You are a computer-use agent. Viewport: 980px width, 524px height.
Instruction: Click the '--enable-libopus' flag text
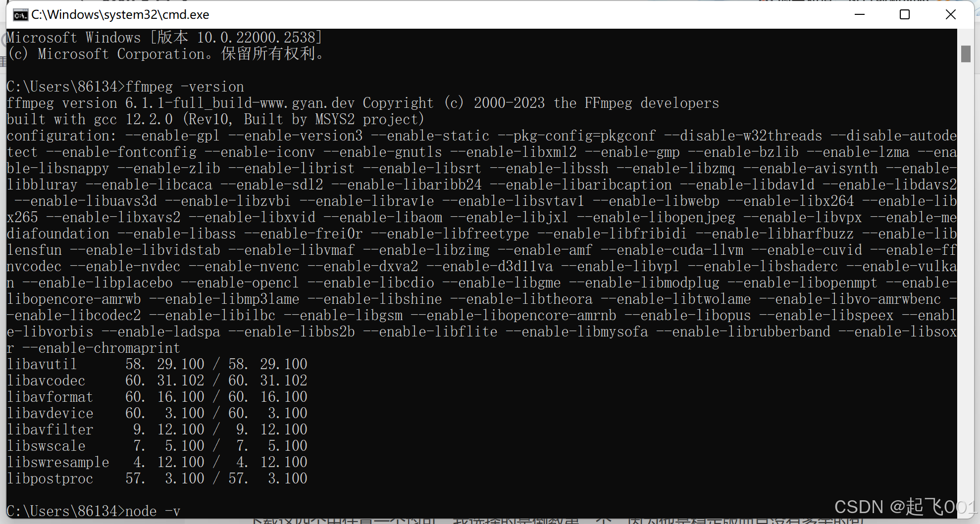[x=687, y=315]
